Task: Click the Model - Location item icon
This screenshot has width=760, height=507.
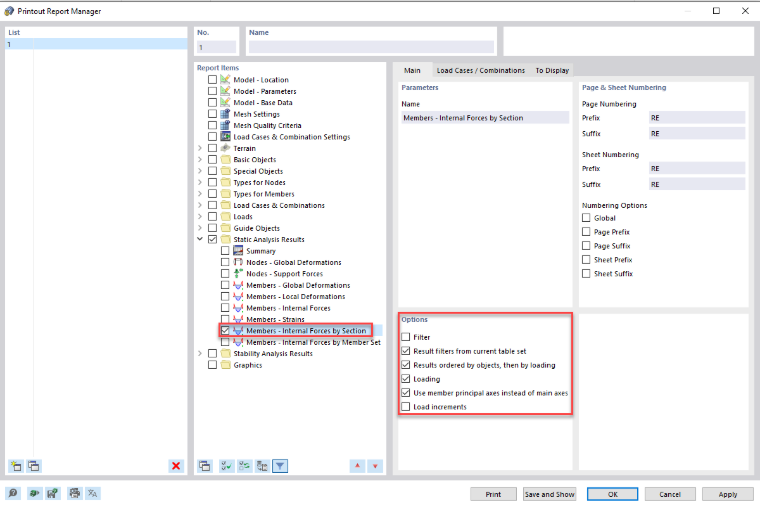Action: point(225,79)
